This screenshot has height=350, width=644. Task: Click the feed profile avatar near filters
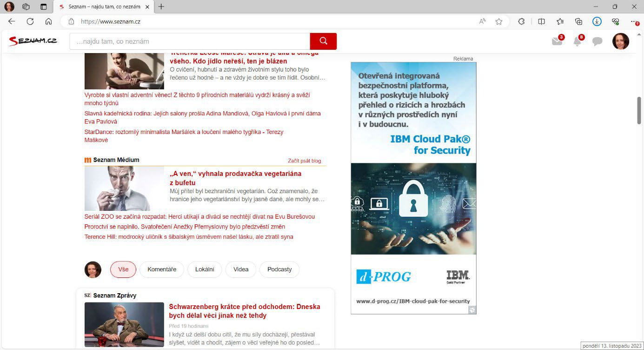point(93,269)
